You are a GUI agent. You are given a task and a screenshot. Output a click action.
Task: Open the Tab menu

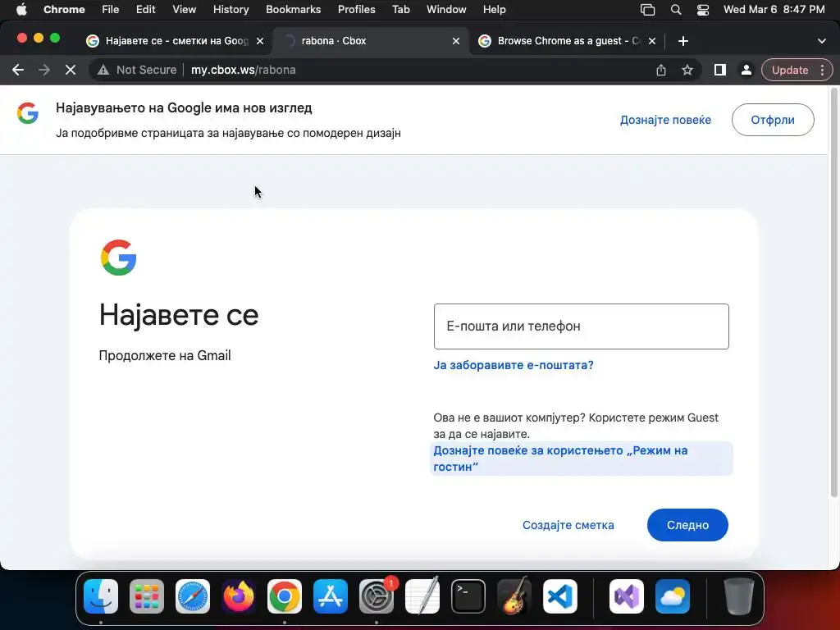(400, 10)
